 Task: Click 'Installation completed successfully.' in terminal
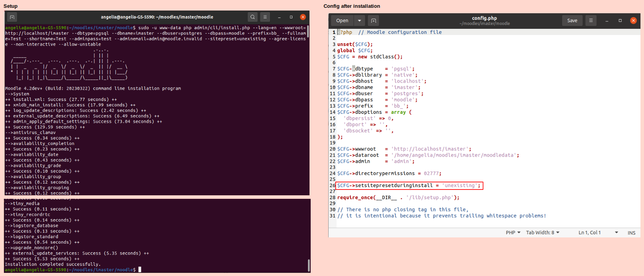click(53, 264)
